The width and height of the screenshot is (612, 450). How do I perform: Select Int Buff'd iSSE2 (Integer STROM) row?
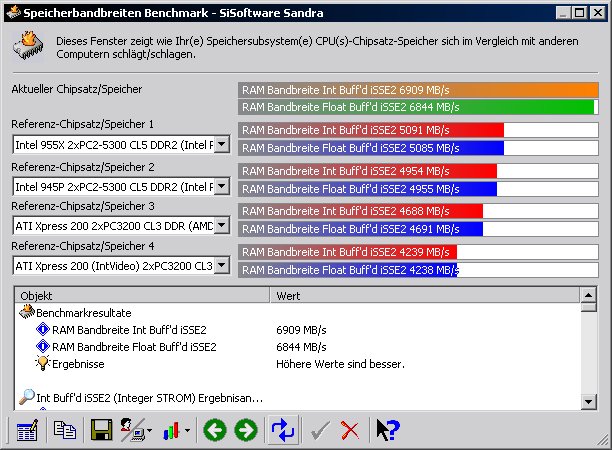tap(149, 398)
